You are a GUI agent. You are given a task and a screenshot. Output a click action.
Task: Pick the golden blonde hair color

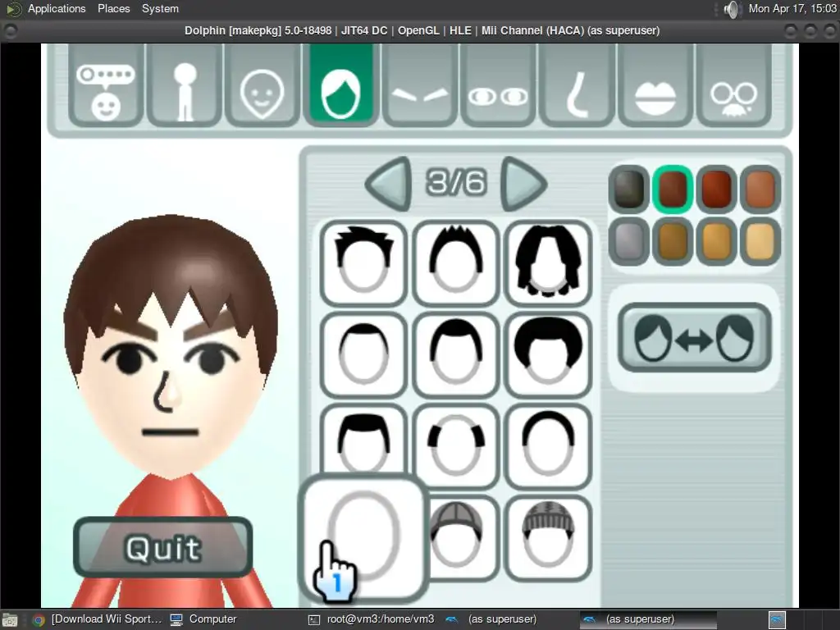(x=716, y=242)
